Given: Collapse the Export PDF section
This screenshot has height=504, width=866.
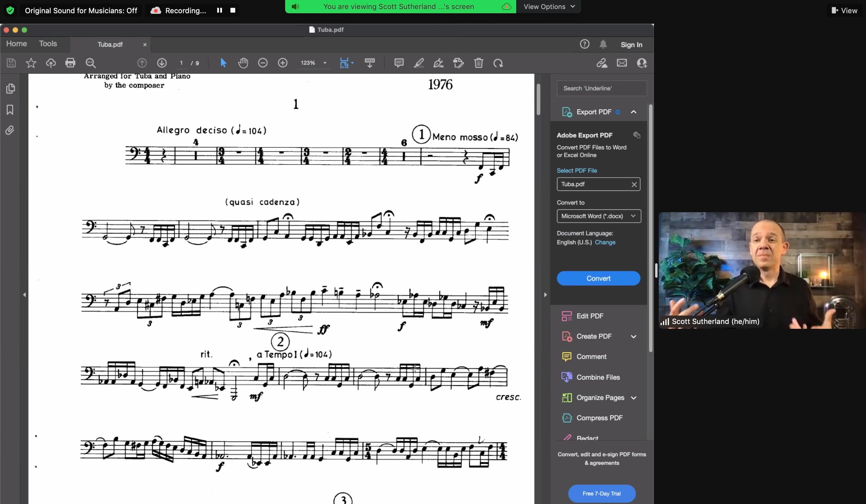Looking at the screenshot, I should (x=633, y=112).
